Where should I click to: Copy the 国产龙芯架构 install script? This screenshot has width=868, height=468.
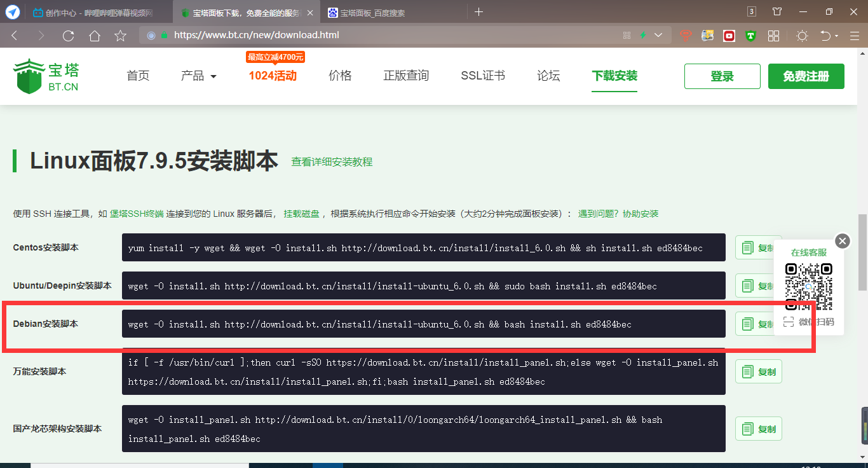(x=759, y=429)
